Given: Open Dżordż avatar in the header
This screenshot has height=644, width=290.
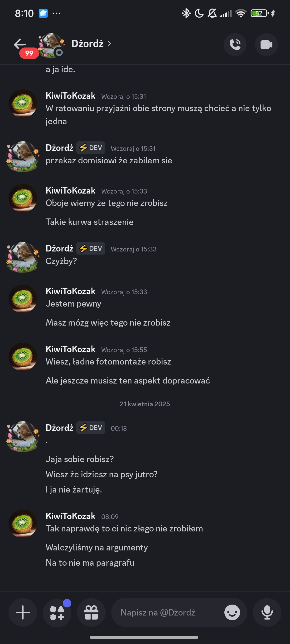Looking at the screenshot, I should coord(51,46).
